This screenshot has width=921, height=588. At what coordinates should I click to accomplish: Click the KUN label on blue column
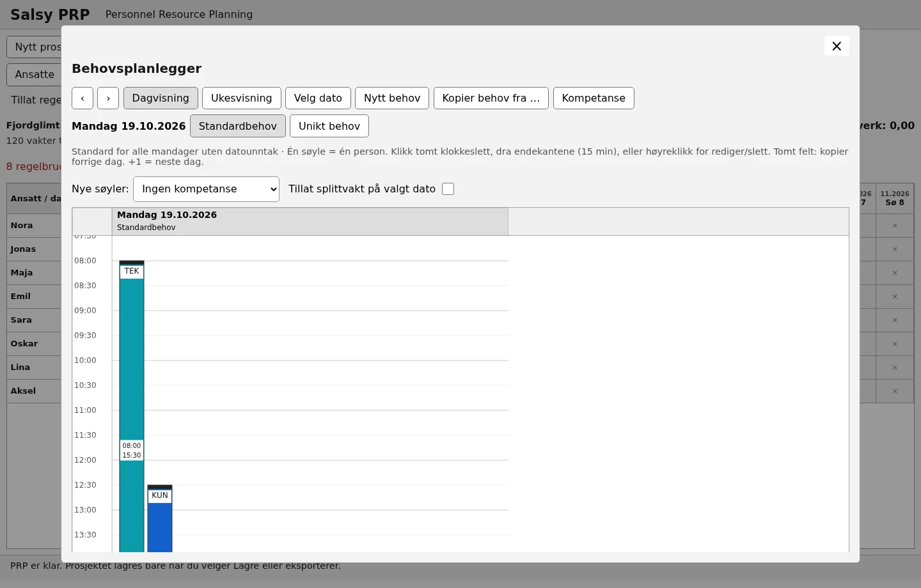[160, 496]
